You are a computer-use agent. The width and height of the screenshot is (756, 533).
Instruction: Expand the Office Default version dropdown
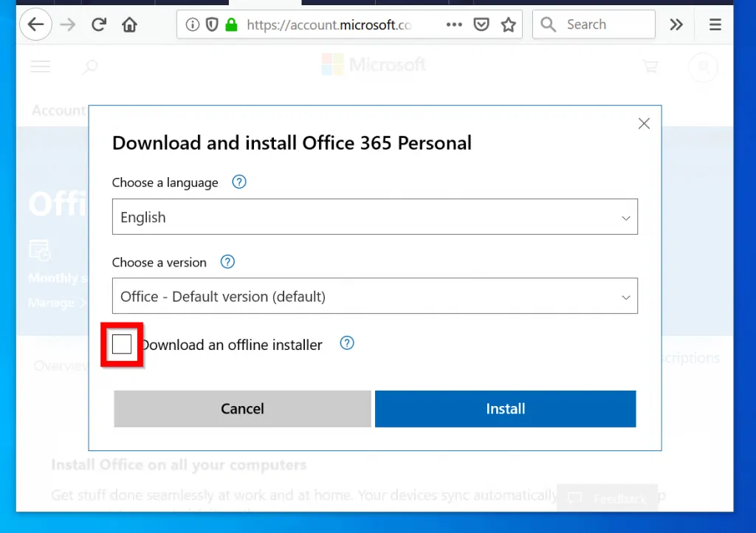click(374, 296)
